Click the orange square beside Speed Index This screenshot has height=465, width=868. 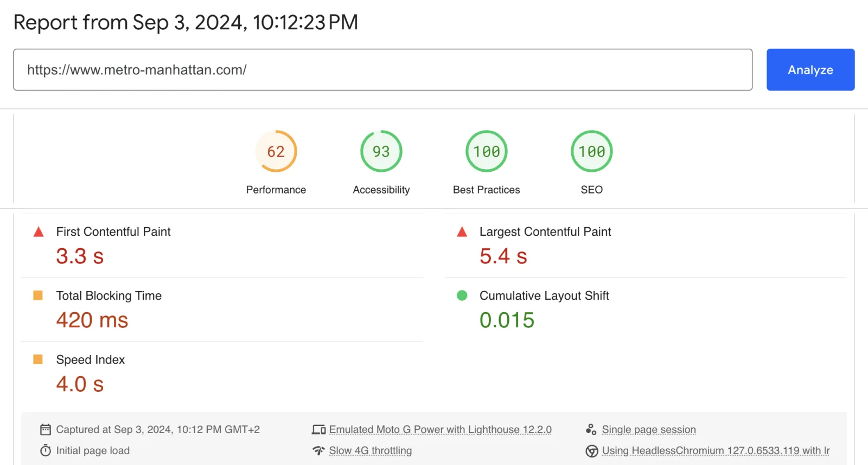point(38,359)
